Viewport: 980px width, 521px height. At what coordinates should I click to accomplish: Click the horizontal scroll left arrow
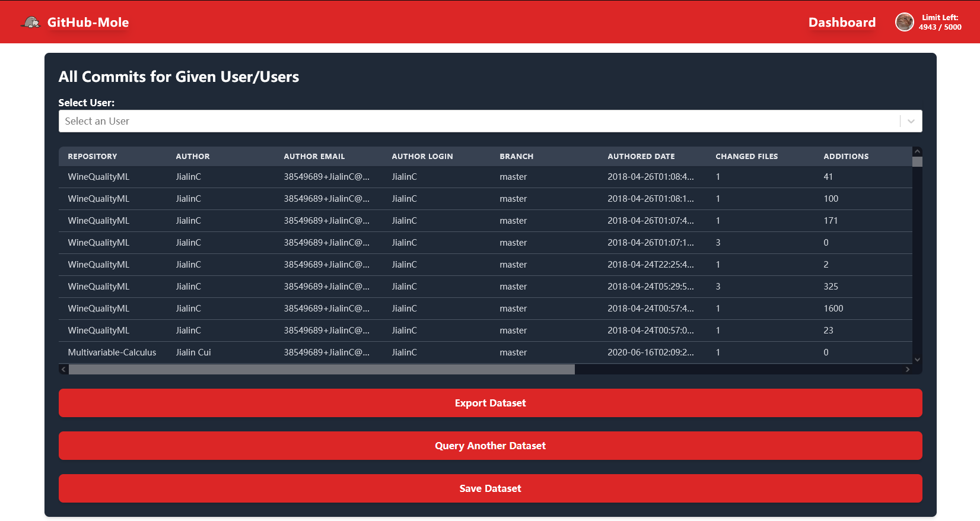tap(63, 369)
